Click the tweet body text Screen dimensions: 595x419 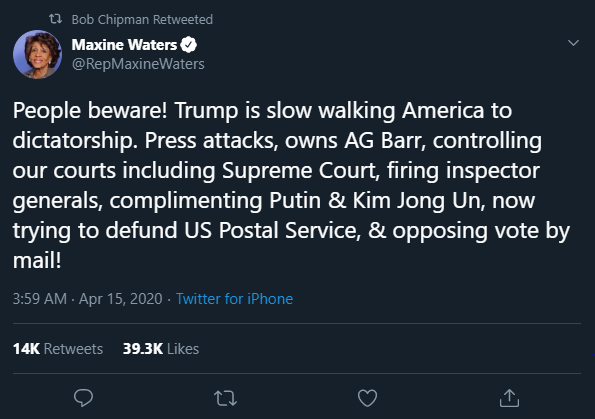[x=291, y=185]
